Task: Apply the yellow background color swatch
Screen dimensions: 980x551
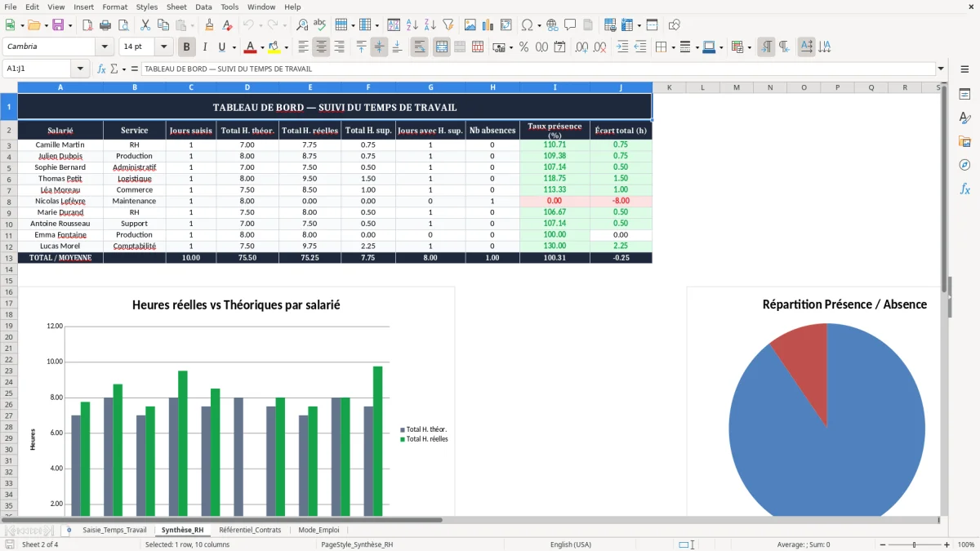Action: point(274,47)
